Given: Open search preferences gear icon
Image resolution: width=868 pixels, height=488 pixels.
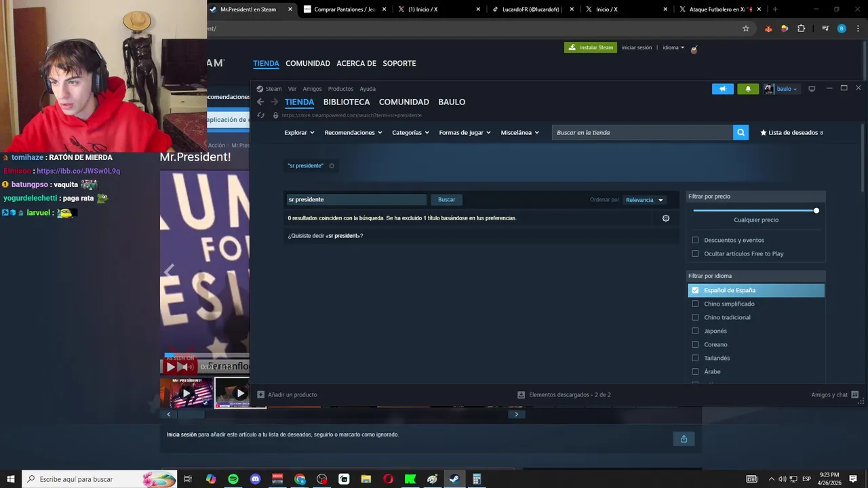Looking at the screenshot, I should (666, 218).
